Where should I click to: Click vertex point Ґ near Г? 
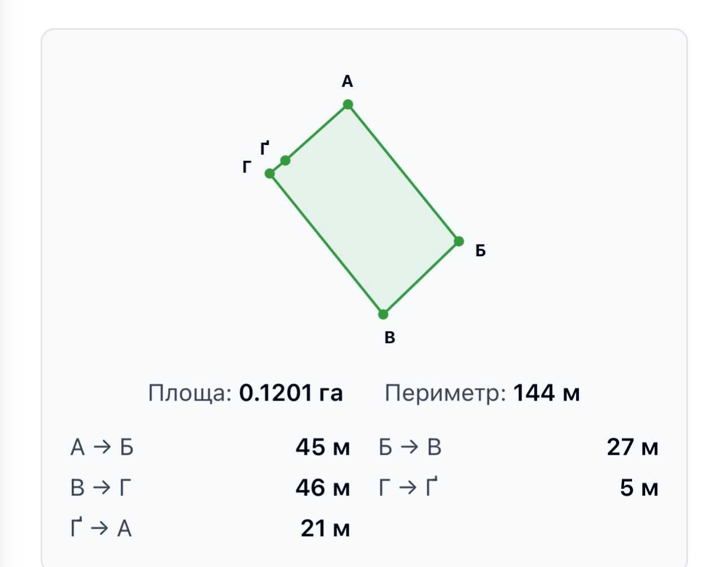286,161
